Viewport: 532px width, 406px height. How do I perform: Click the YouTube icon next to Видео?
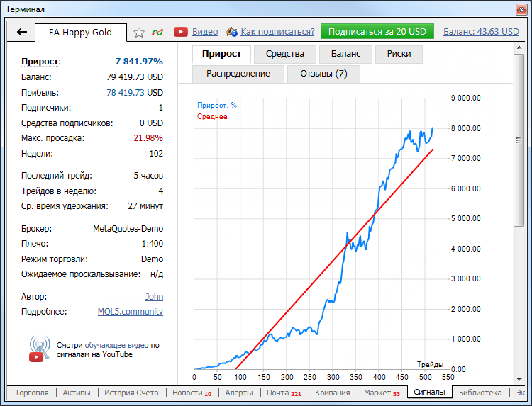pos(180,32)
